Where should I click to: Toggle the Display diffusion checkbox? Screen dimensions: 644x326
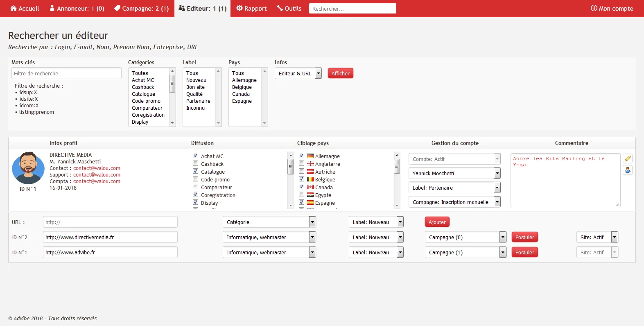[196, 202]
